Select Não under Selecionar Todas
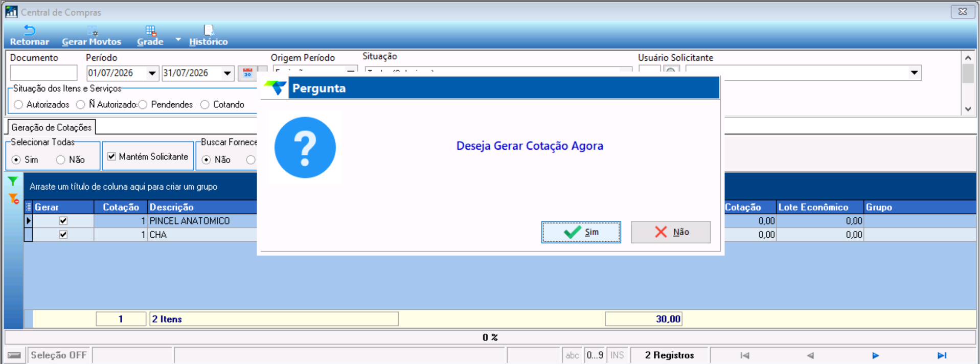The width and height of the screenshot is (980, 364). coord(60,160)
